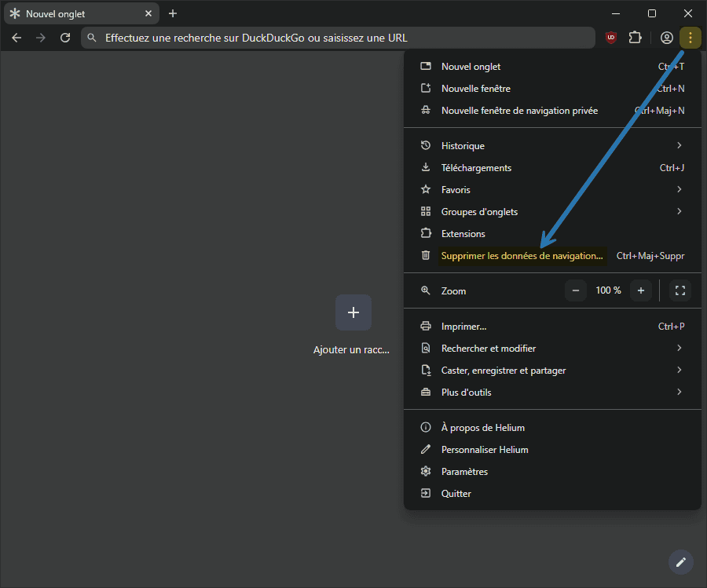The image size is (707, 588).
Task: Click the Ajouter un racc... label
Action: (x=351, y=350)
